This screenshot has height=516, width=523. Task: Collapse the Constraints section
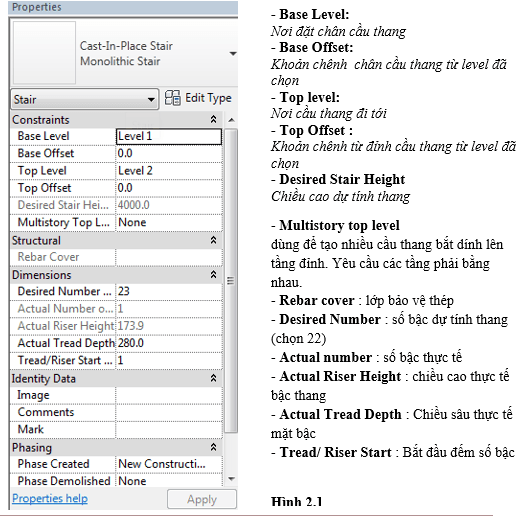(213, 119)
